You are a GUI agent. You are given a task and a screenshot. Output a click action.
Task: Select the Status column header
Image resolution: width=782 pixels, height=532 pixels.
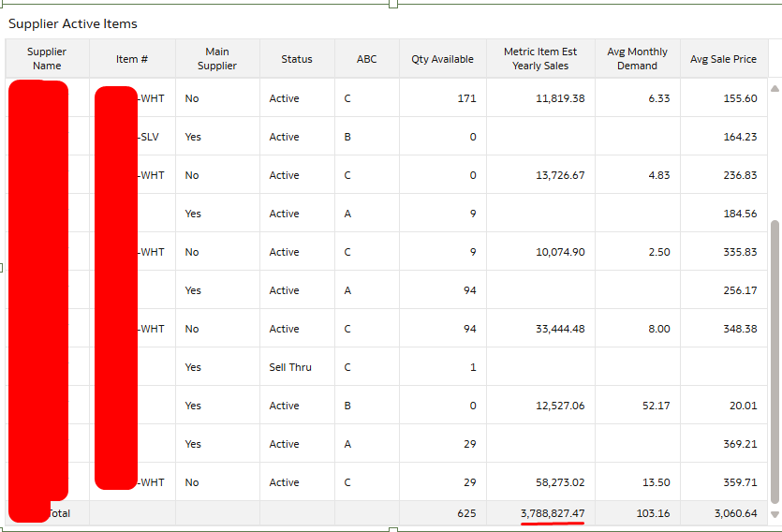297,59
